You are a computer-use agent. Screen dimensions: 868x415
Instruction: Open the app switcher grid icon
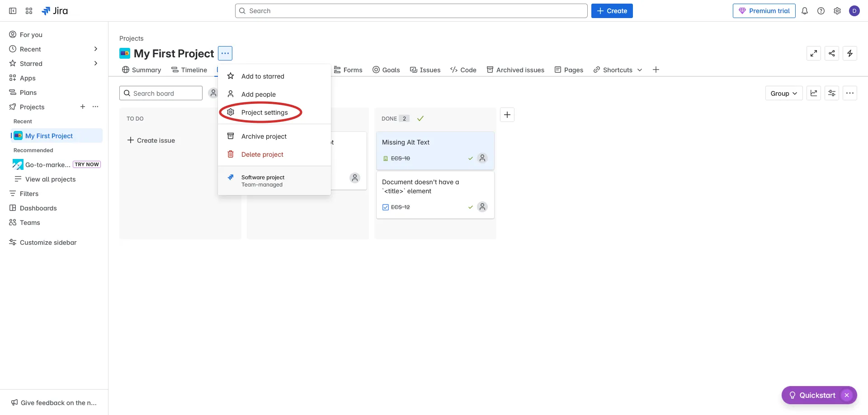29,11
